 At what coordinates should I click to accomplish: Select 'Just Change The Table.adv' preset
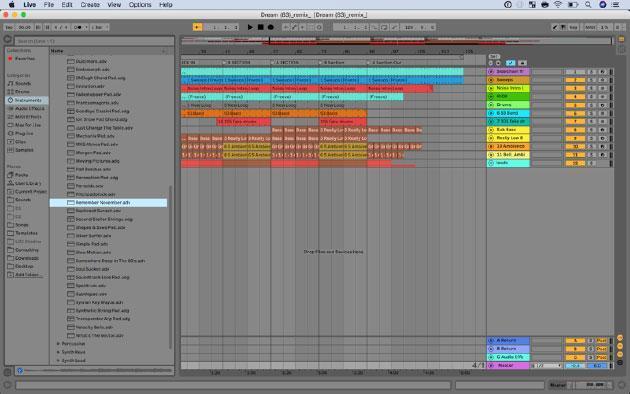click(104, 128)
